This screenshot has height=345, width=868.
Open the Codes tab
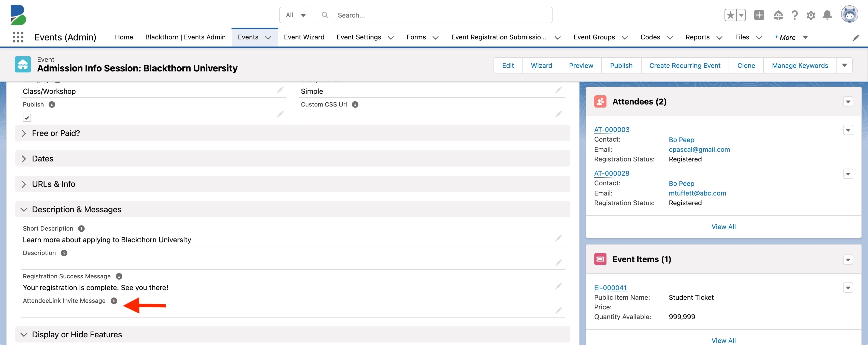pos(650,37)
